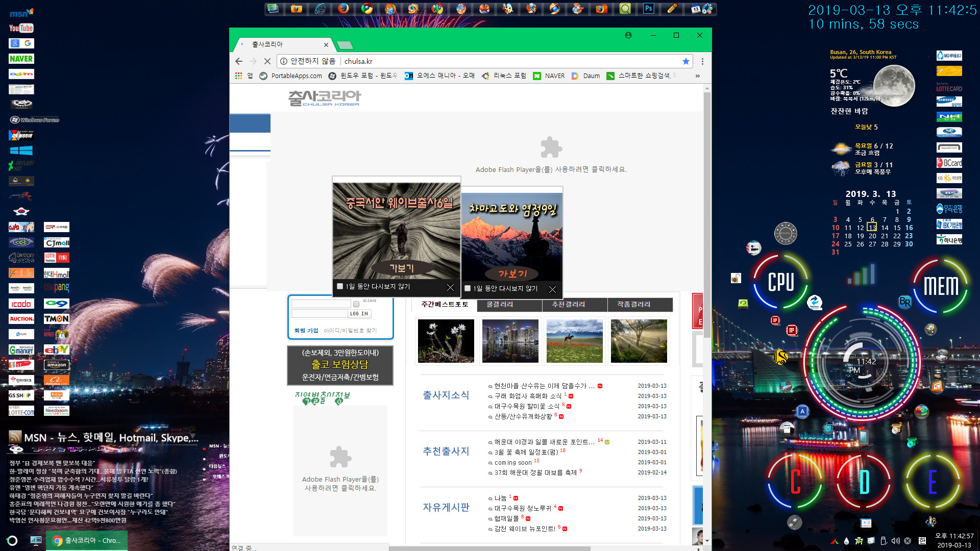Launch Chrome from the top dock
980x551 pixels.
(x=367, y=9)
